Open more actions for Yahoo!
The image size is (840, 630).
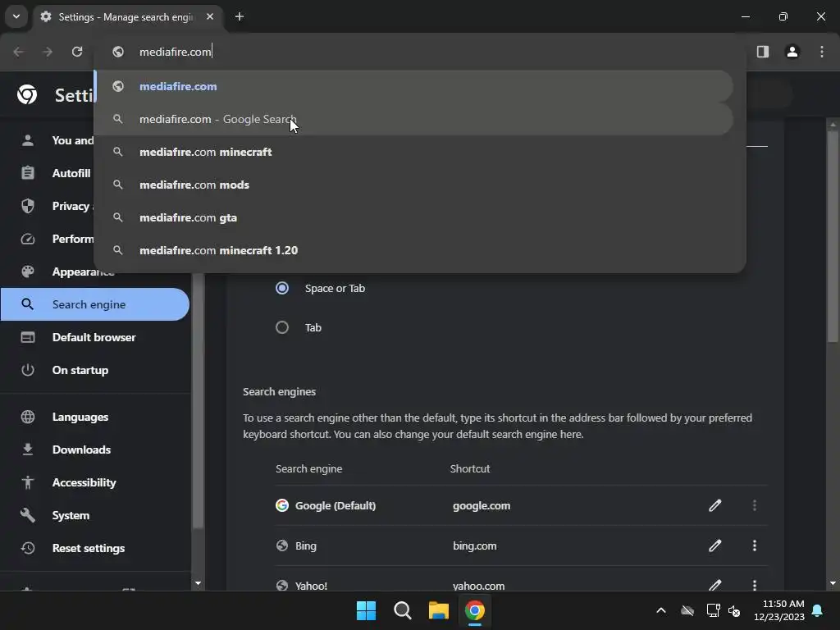(755, 585)
